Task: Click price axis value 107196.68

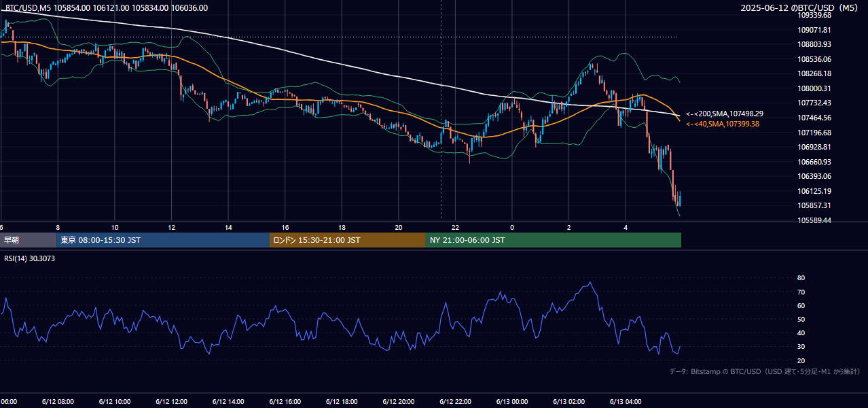Action: pyautogui.click(x=814, y=133)
